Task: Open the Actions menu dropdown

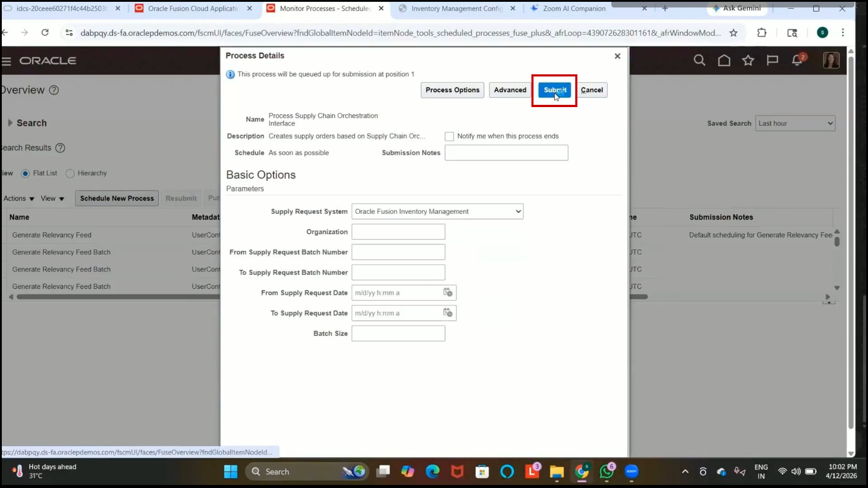Action: (19, 198)
